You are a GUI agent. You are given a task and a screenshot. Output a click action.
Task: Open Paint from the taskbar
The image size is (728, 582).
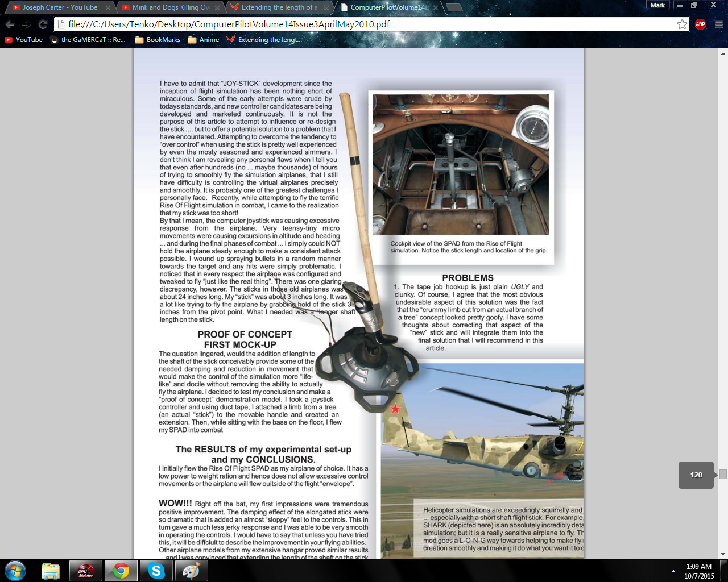coord(191,571)
